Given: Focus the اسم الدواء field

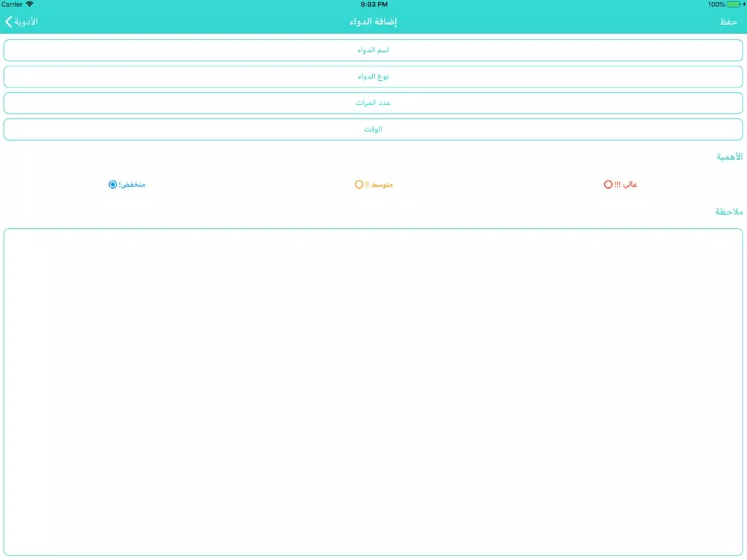Looking at the screenshot, I should (373, 50).
